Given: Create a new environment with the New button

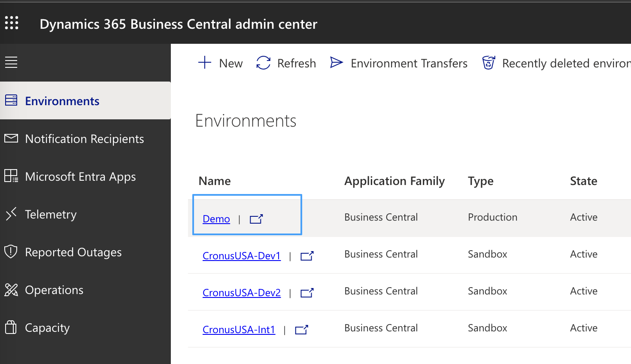Looking at the screenshot, I should click(x=220, y=63).
